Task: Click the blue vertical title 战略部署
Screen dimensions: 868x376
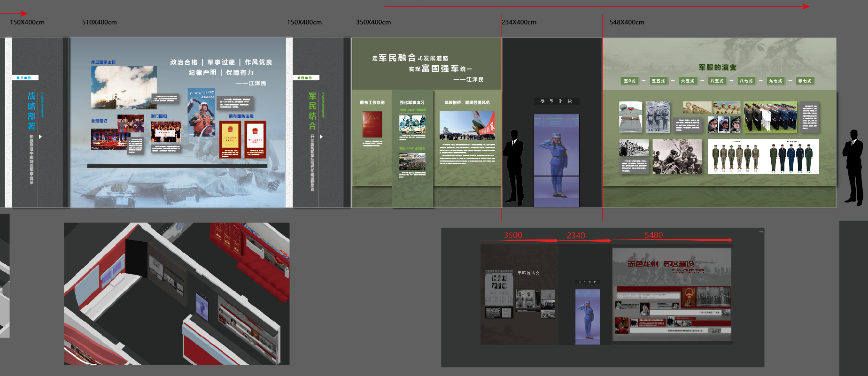Action: click(31, 111)
